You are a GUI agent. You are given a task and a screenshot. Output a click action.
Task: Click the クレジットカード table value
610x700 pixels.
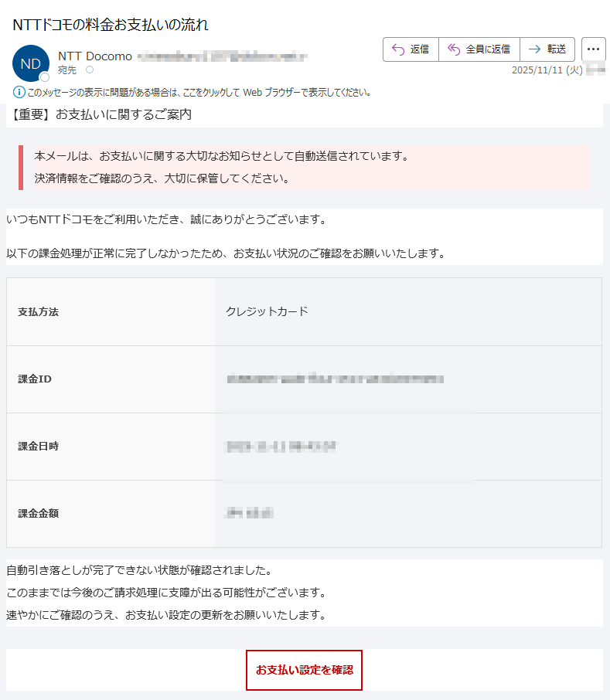point(267,311)
